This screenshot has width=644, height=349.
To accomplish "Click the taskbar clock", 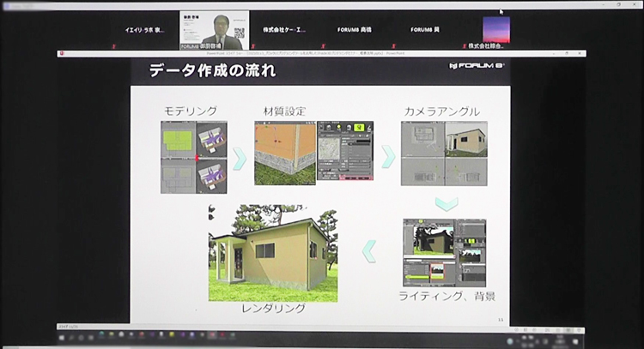I will click(x=561, y=340).
